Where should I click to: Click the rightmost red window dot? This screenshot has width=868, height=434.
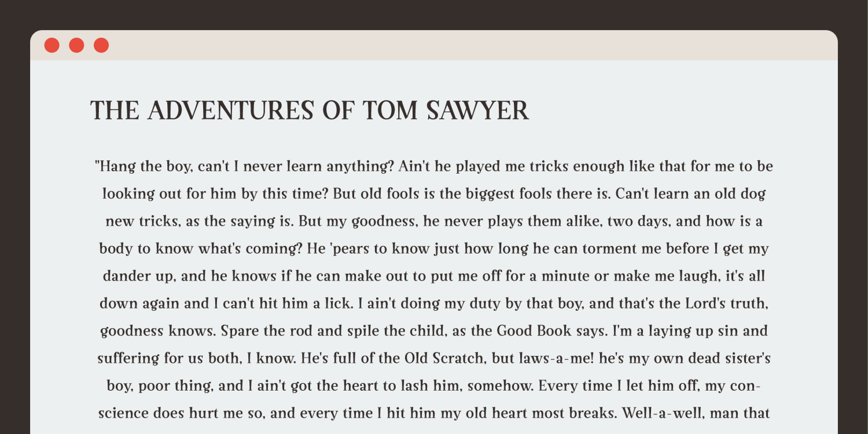click(x=101, y=45)
